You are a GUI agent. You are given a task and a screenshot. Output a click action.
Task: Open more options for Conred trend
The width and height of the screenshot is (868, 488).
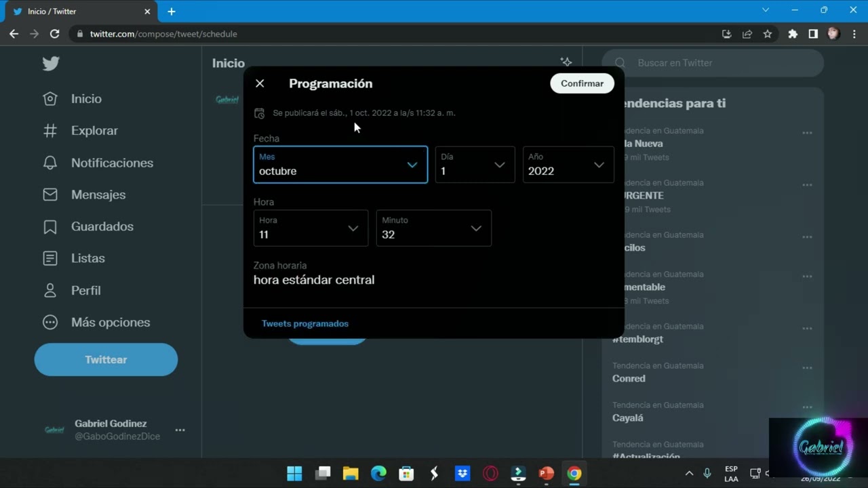807,368
